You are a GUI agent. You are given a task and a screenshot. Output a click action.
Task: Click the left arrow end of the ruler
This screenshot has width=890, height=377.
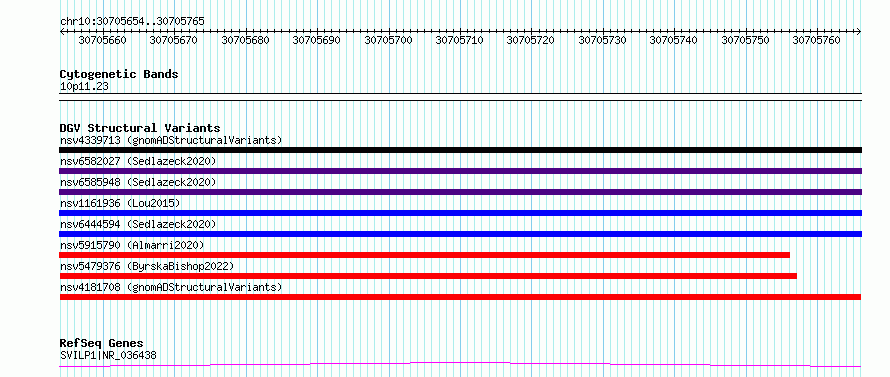(62, 31)
